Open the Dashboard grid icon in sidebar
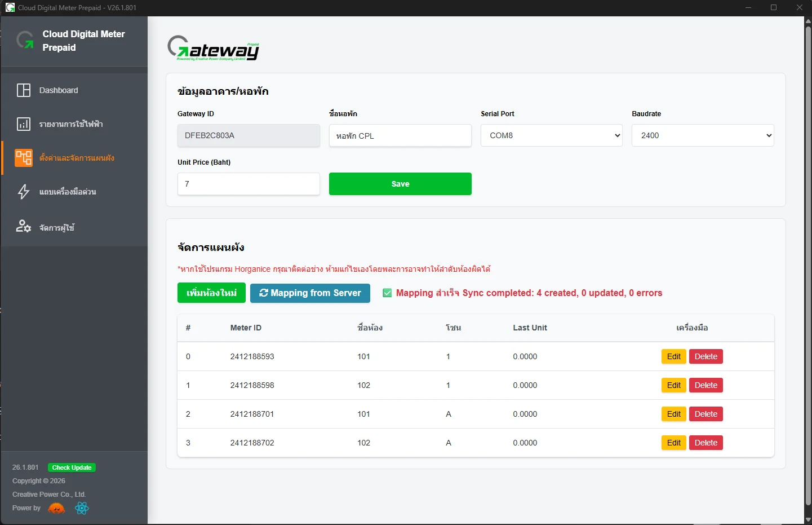 point(24,90)
